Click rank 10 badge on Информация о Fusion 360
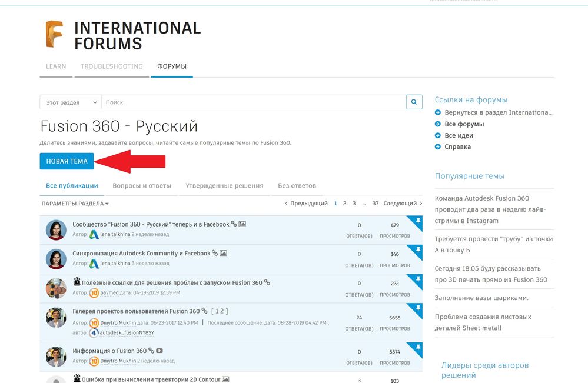This screenshot has width=588, height=383. pos(94,361)
